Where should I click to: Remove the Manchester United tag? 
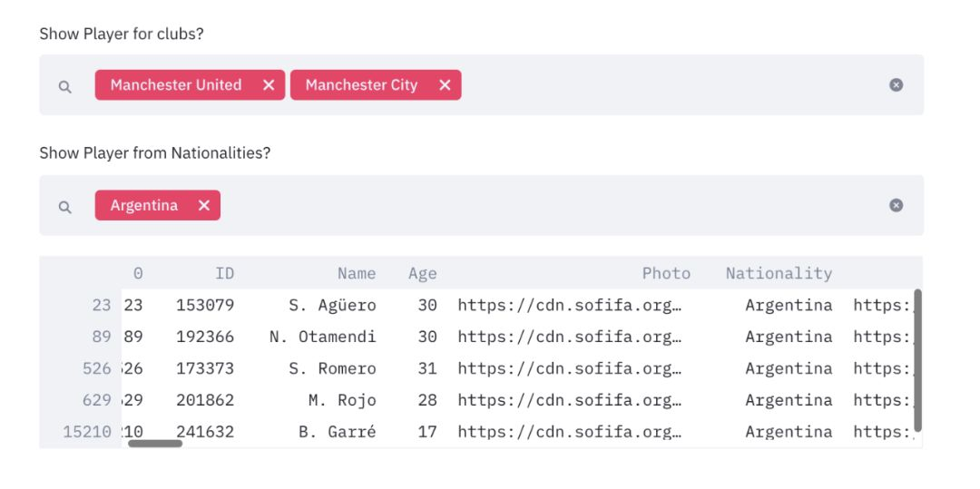click(x=269, y=85)
